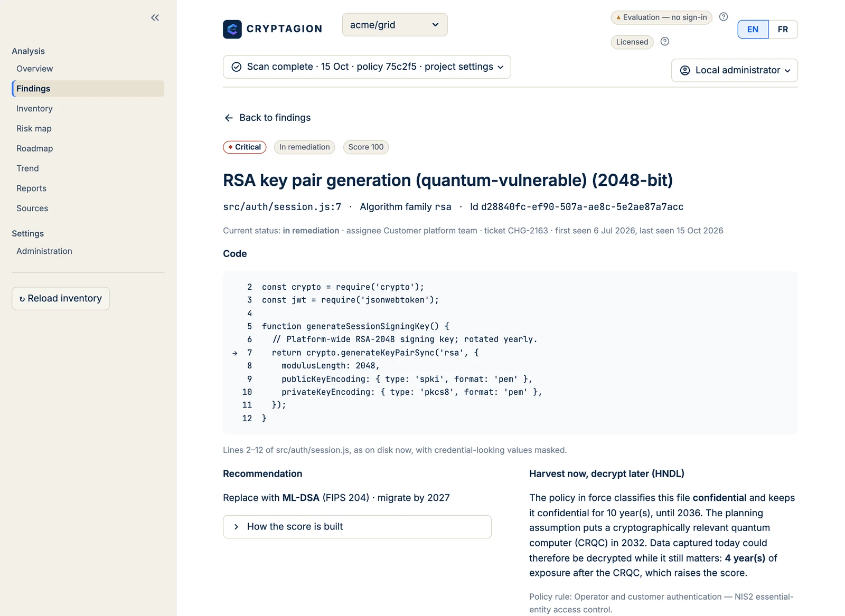Click the Score 100 badge
Viewport: 845px width, 616px height.
(366, 147)
